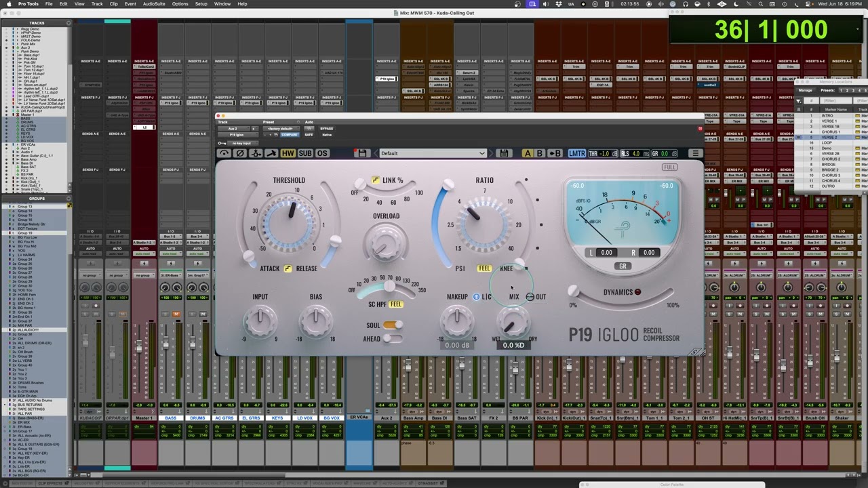
Task: Select the A comparison slot
Action: 528,153
